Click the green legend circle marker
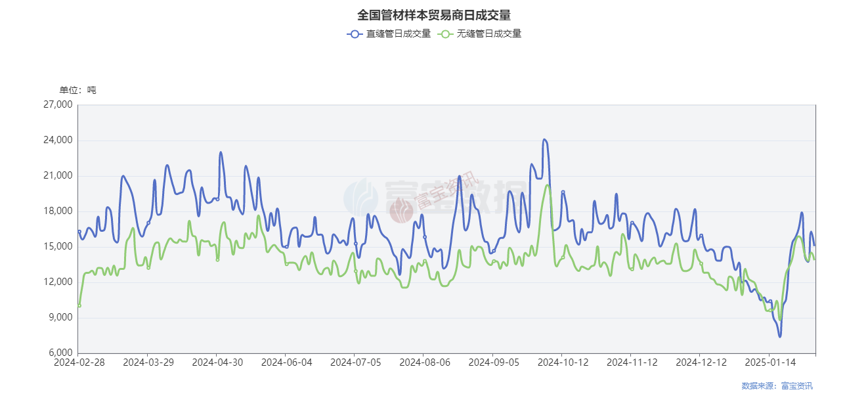Screen dimensions: 868x394 pyautogui.click(x=446, y=33)
